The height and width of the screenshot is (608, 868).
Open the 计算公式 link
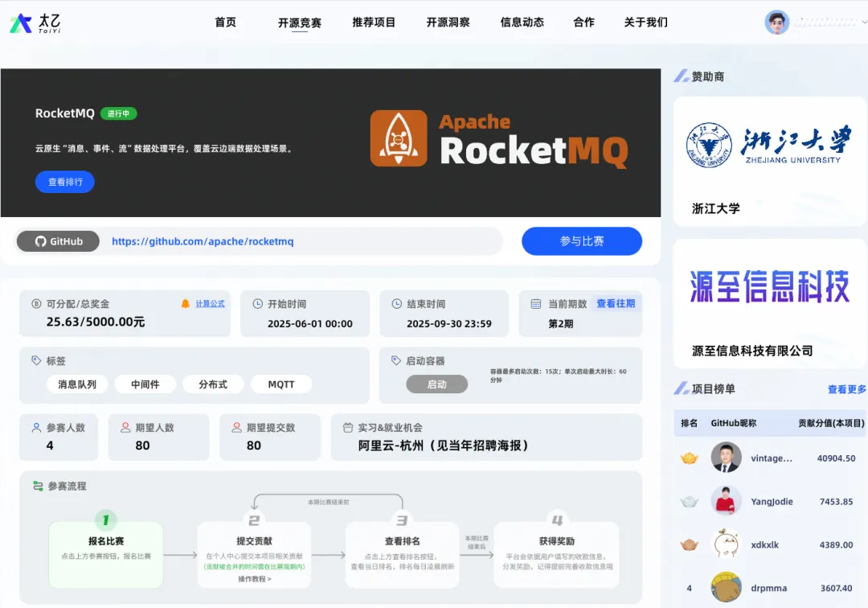click(x=210, y=303)
